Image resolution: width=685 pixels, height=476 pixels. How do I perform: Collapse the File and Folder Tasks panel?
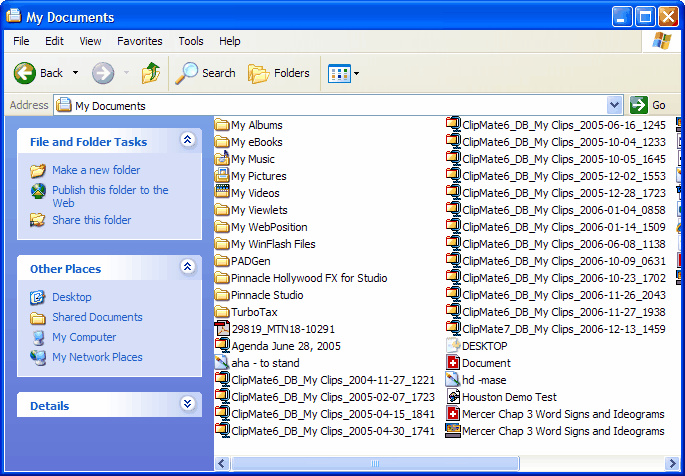point(187,140)
